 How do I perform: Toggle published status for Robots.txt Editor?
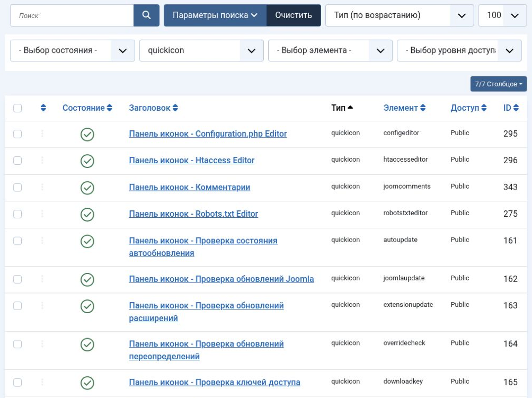coord(87,215)
